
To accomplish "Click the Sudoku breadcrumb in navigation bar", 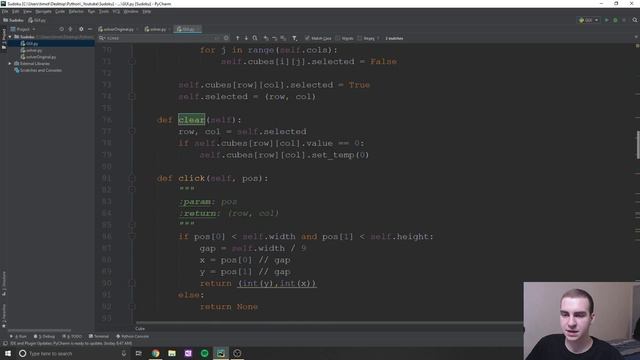I will click(x=13, y=20).
